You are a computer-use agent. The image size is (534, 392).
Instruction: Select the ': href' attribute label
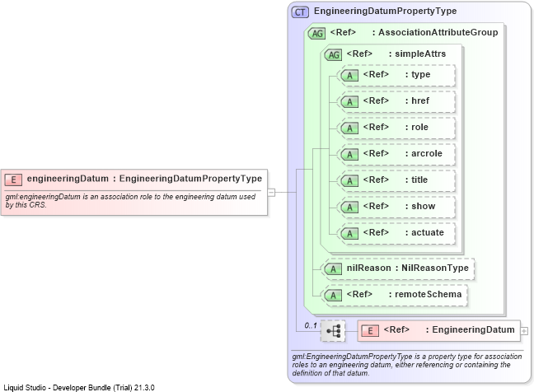(417, 100)
